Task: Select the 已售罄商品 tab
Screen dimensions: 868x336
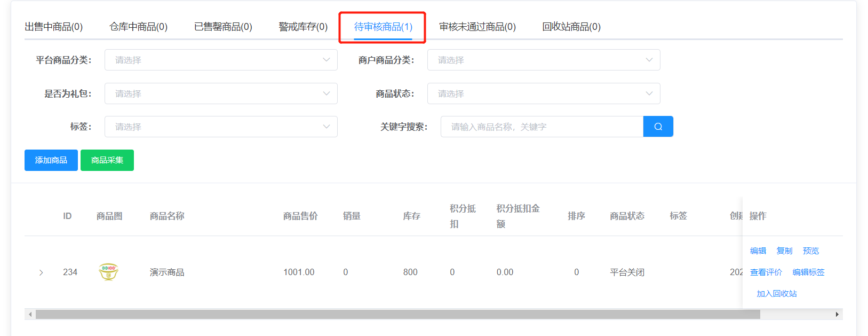Action: 223,27
